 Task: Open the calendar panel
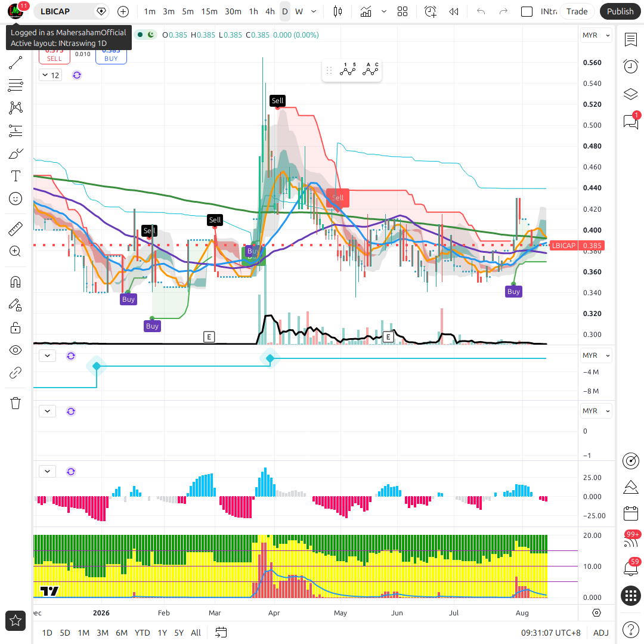coord(631,513)
